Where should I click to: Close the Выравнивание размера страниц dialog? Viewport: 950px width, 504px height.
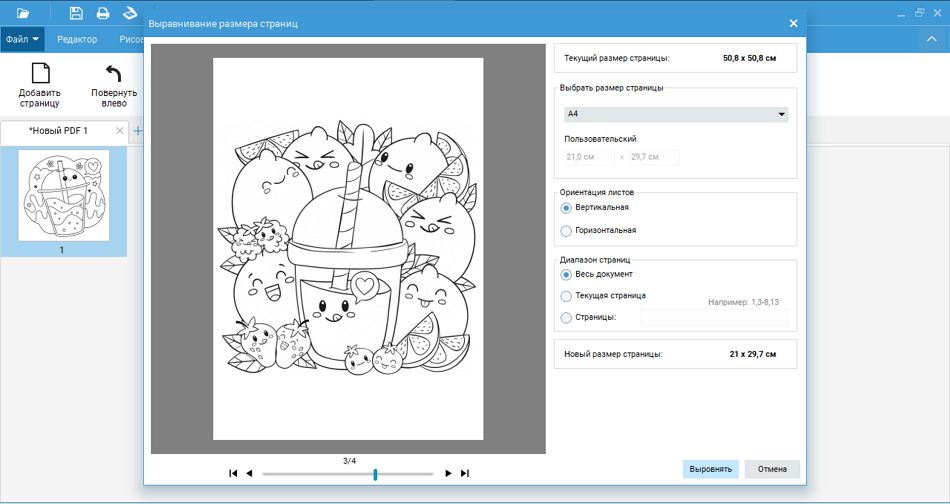coord(793,24)
